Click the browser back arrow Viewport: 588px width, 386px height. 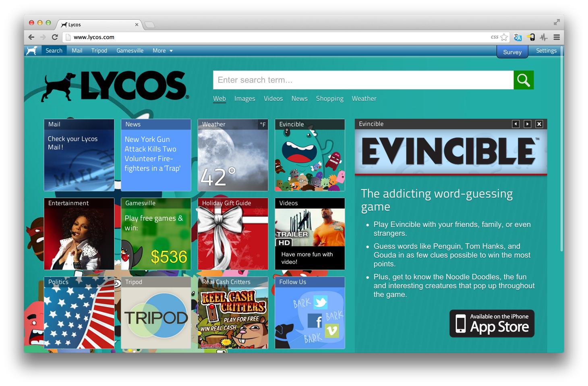(31, 37)
